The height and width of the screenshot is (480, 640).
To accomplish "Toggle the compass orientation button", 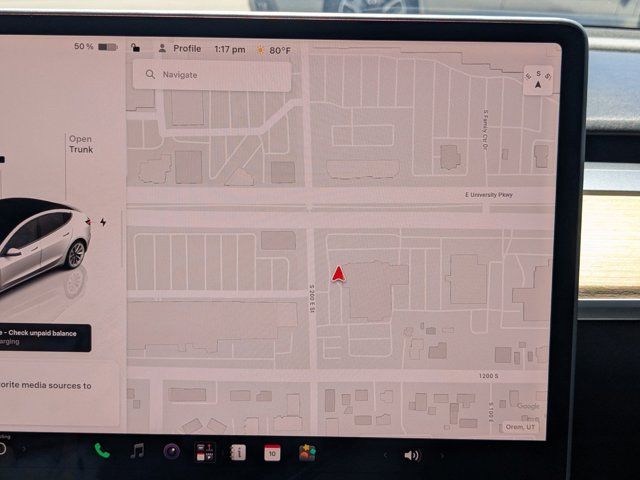I will [x=538, y=80].
